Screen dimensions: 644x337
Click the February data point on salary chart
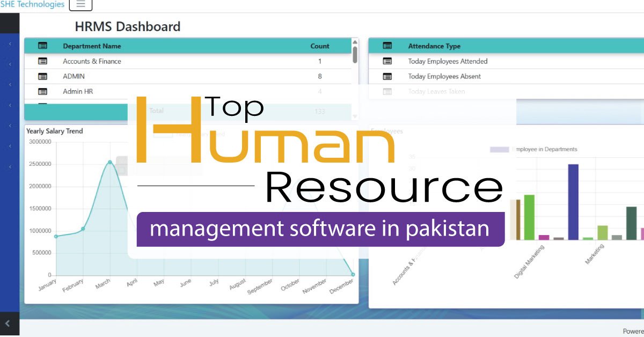tap(83, 229)
